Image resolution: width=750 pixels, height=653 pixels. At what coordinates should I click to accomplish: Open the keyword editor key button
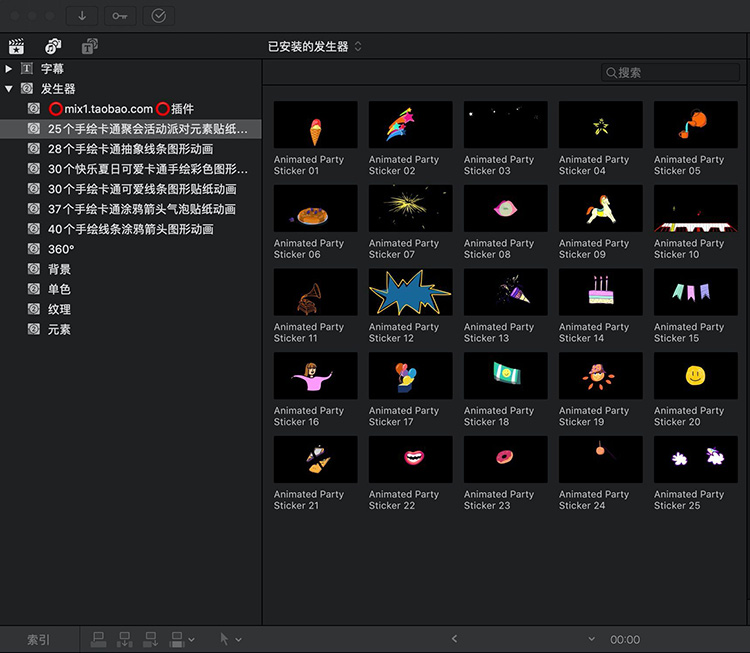[x=120, y=16]
